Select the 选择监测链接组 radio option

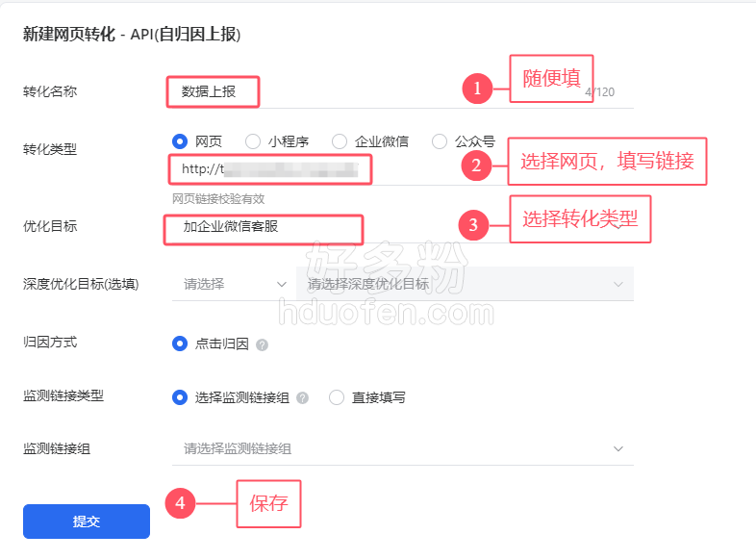pos(180,397)
